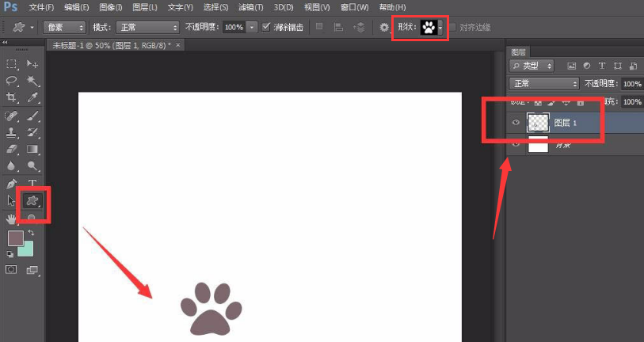644x342 pixels.
Task: Filter layers by type layers (T icon)
Action: [x=601, y=65]
